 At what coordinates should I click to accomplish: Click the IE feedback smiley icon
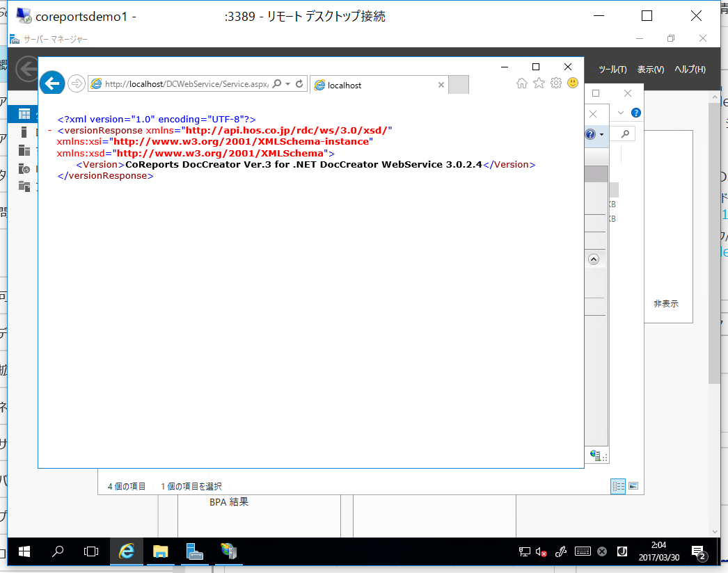click(573, 83)
